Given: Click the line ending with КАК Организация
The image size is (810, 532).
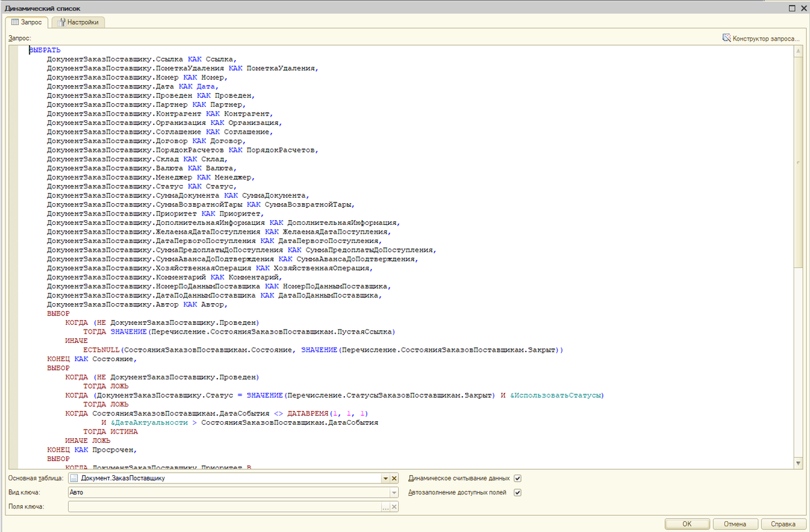Looking at the screenshot, I should coord(164,122).
